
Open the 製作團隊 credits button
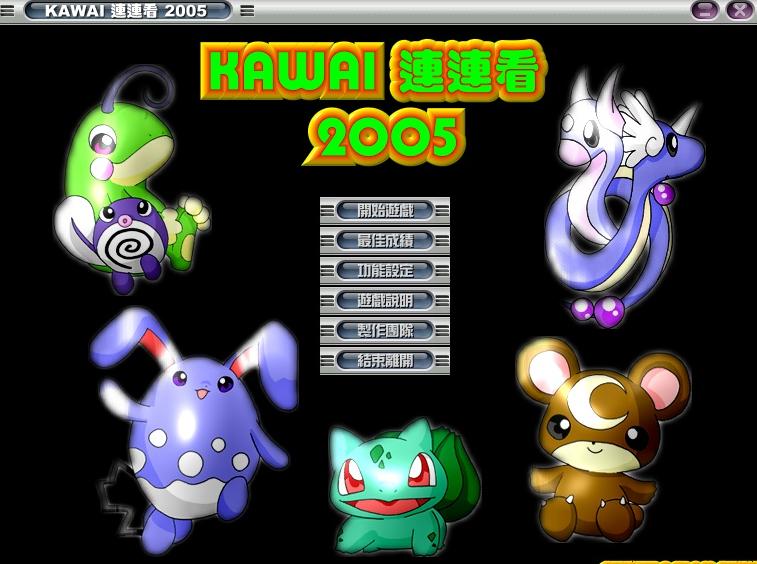(385, 330)
